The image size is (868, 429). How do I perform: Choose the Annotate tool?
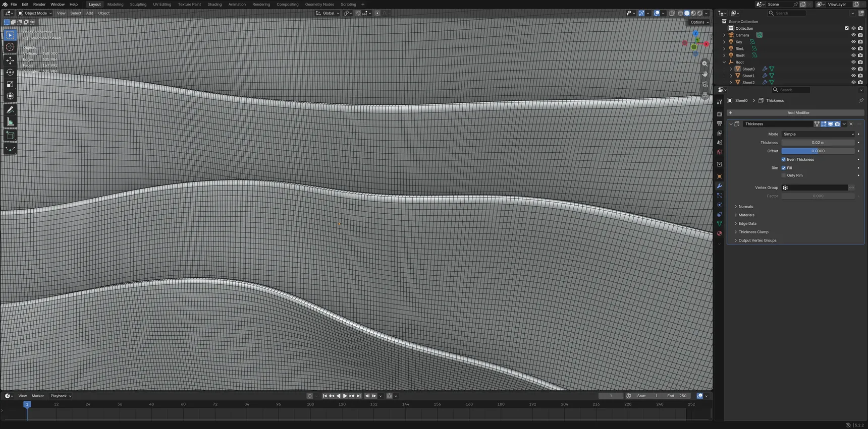10,110
